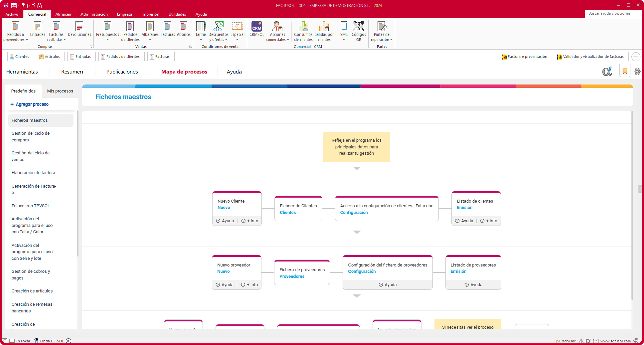Click Ayuda in Nuevo proveedor card

tap(225, 285)
